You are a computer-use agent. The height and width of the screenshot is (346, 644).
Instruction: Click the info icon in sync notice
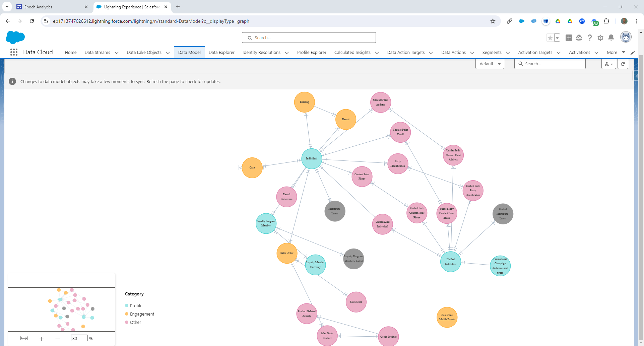[x=12, y=81]
